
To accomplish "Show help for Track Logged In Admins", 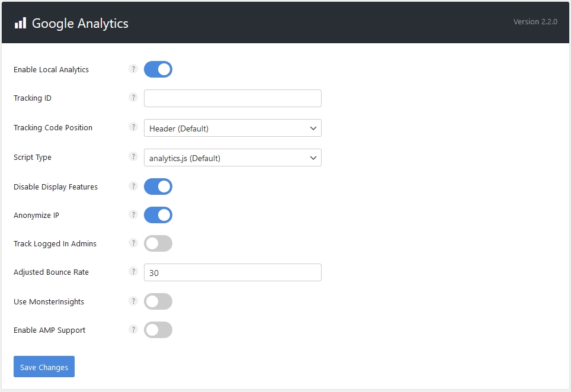I will click(133, 243).
